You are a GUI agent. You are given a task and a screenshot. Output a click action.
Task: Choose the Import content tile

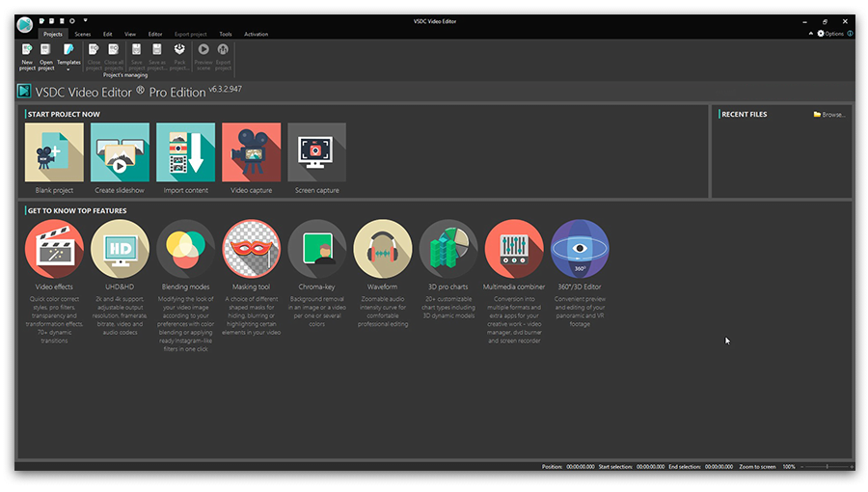pos(185,152)
